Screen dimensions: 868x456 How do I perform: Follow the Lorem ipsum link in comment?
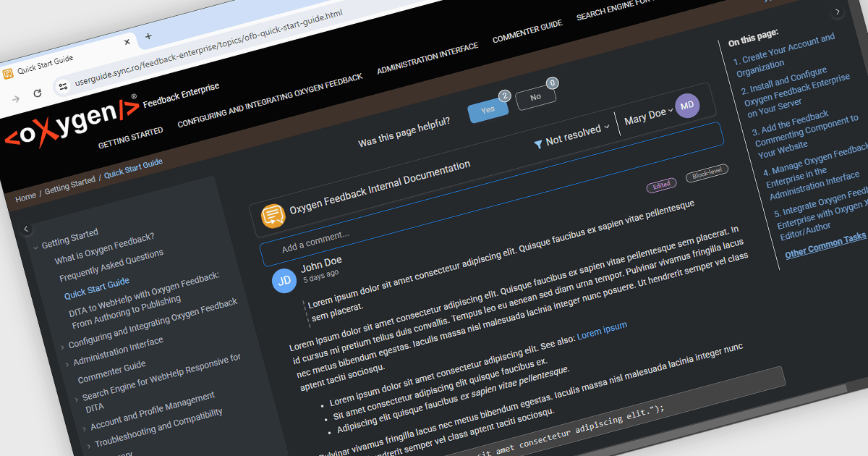tap(602, 332)
